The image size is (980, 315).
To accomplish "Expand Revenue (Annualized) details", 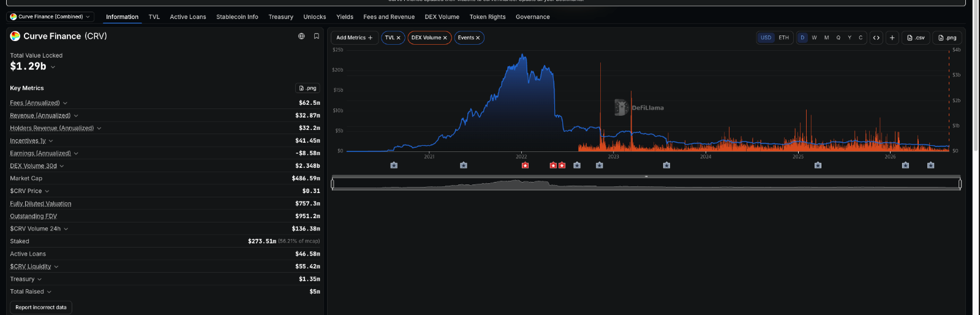I will [x=76, y=116].
